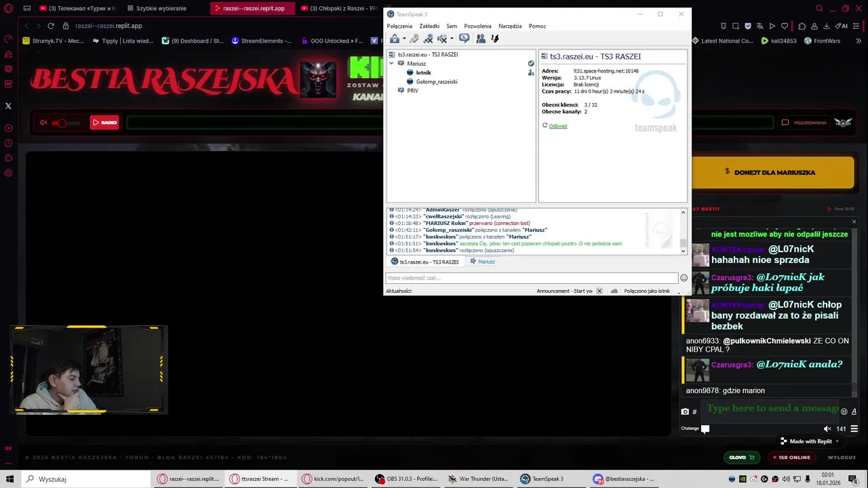Mute Chatango sound speaker icon
868x488 pixels.
tap(827, 428)
